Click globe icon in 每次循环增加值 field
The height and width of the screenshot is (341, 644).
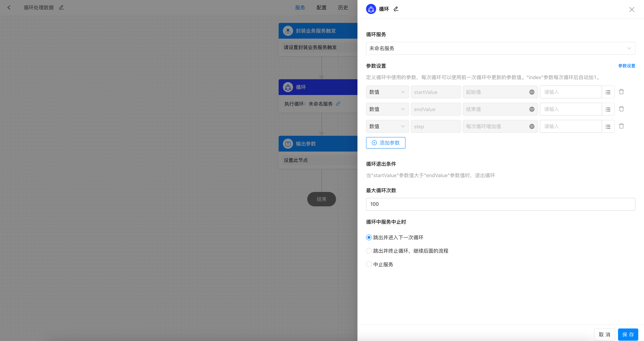point(532,126)
